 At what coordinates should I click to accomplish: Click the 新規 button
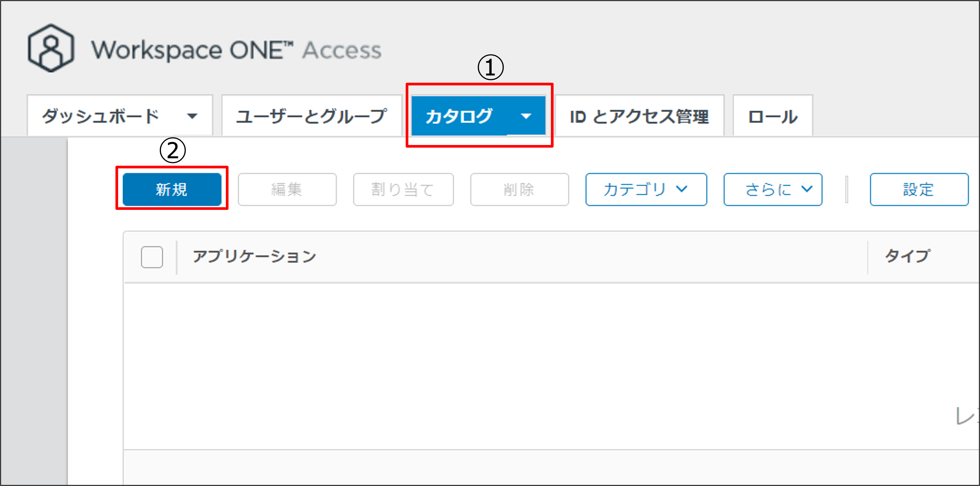coord(172,189)
